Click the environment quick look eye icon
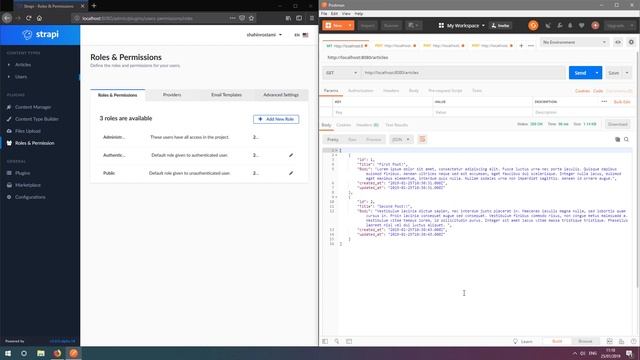This screenshot has width=640, height=360. [x=618, y=42]
